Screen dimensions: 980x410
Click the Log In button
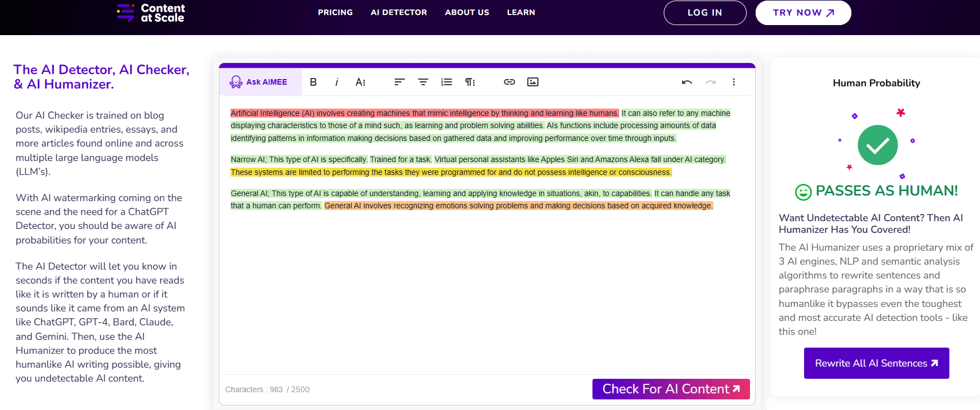pos(704,13)
